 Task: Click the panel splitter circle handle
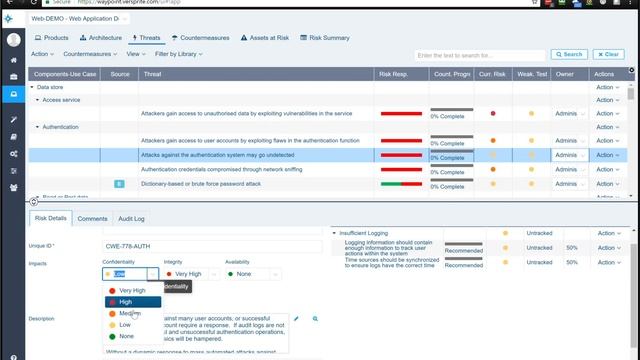[x=34, y=201]
